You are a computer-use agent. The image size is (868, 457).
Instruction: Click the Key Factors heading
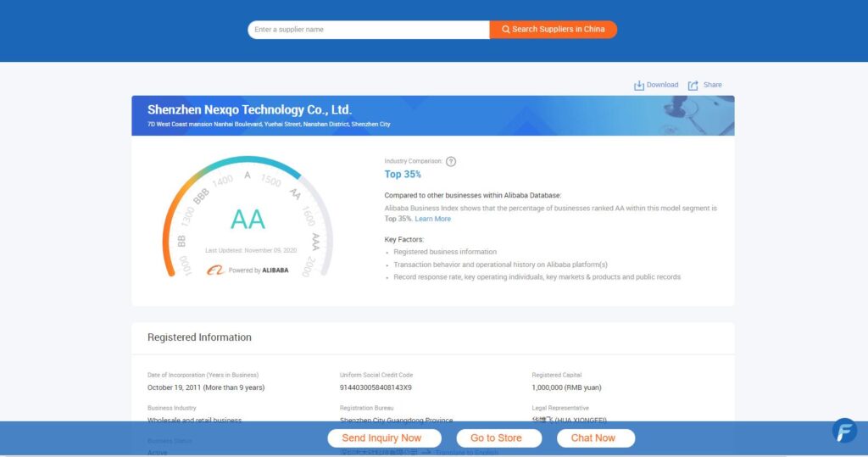click(x=404, y=239)
